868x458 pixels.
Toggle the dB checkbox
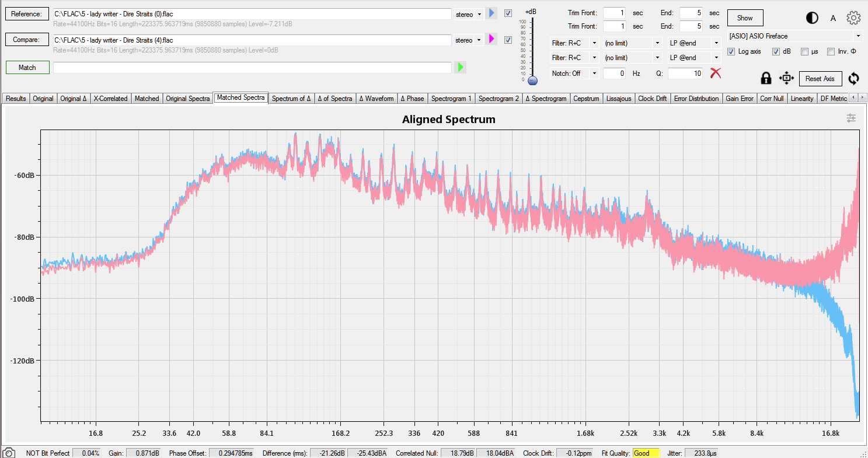point(776,51)
